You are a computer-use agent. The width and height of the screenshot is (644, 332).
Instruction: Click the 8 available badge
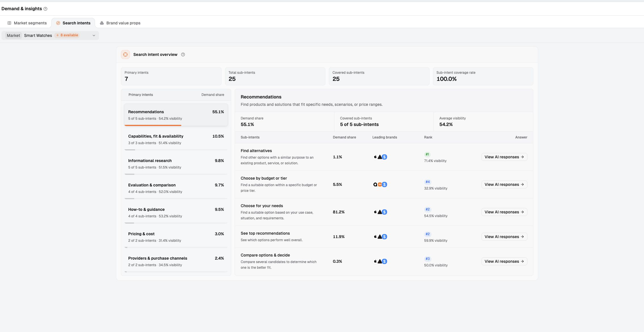tap(67, 35)
